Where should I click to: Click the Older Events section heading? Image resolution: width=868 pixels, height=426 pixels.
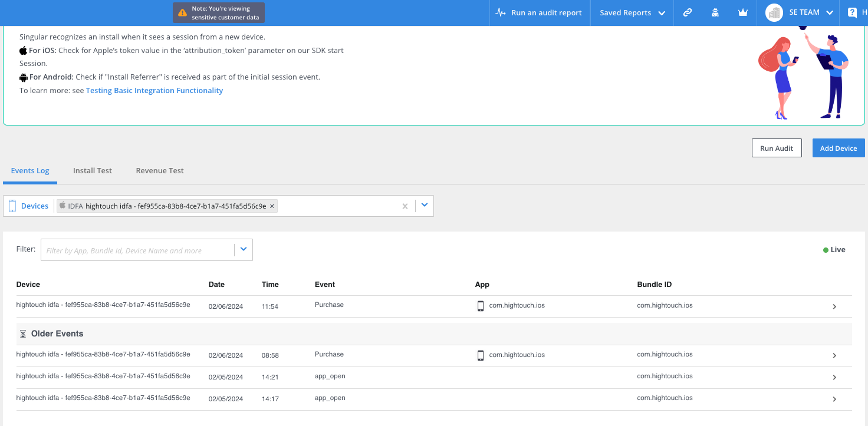[57, 333]
